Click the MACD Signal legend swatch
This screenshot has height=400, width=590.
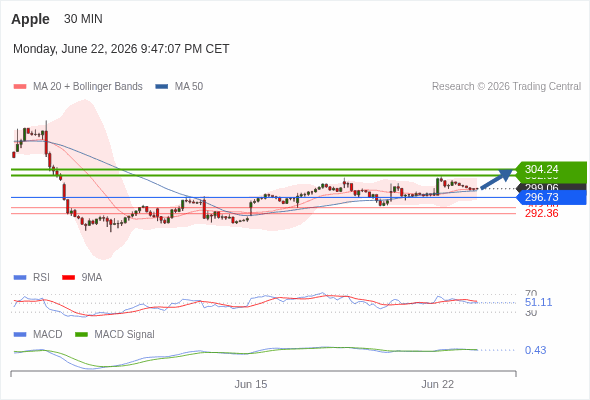point(81,335)
